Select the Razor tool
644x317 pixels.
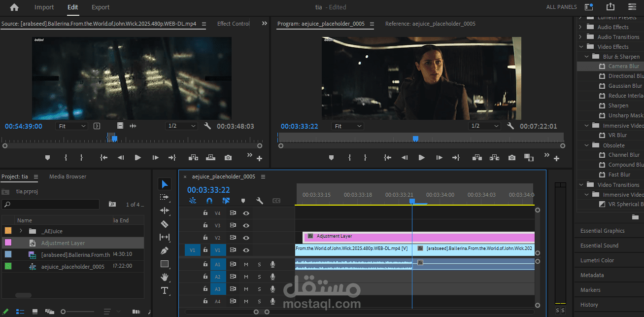(x=165, y=224)
